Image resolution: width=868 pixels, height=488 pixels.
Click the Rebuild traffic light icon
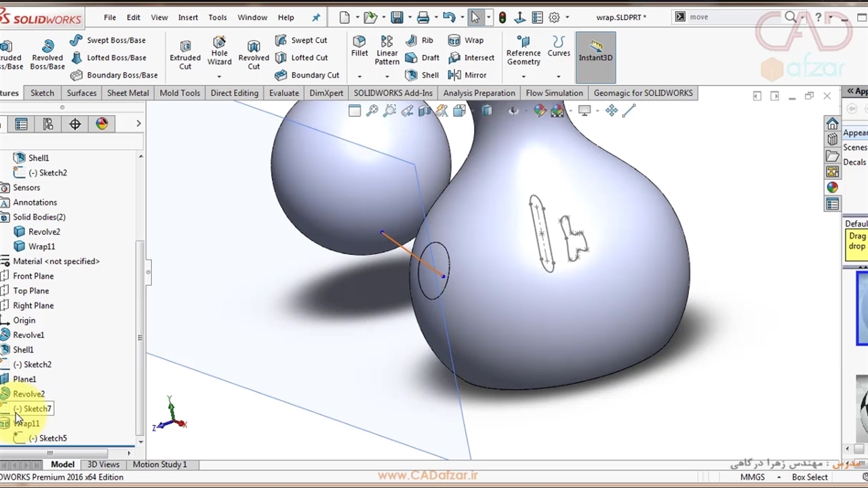pos(502,18)
